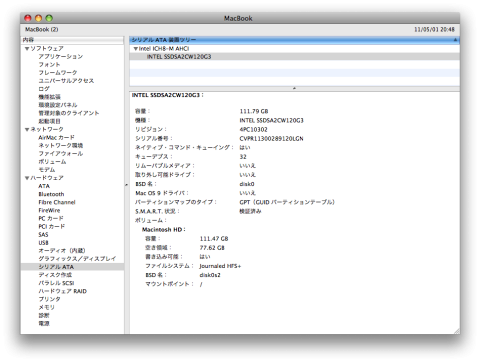The width and height of the screenshot is (480, 362).
Task: Select the Intel ICH8-M AHCI controller row
Action: coord(294,49)
